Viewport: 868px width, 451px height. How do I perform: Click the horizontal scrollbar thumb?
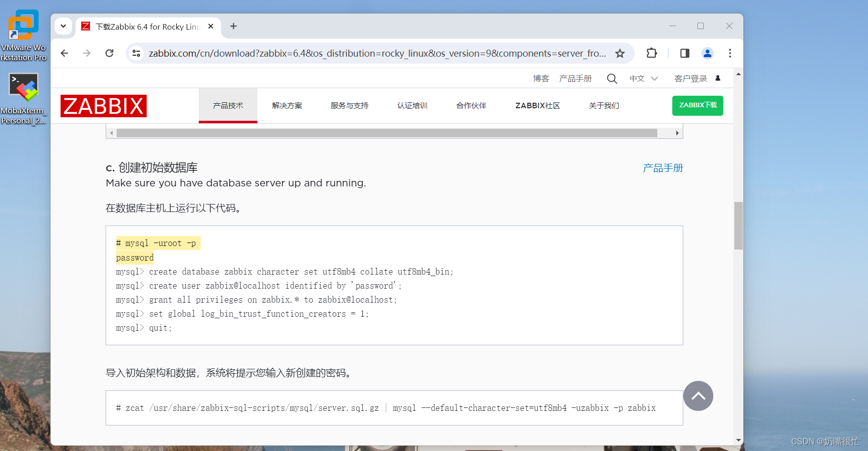(x=387, y=133)
